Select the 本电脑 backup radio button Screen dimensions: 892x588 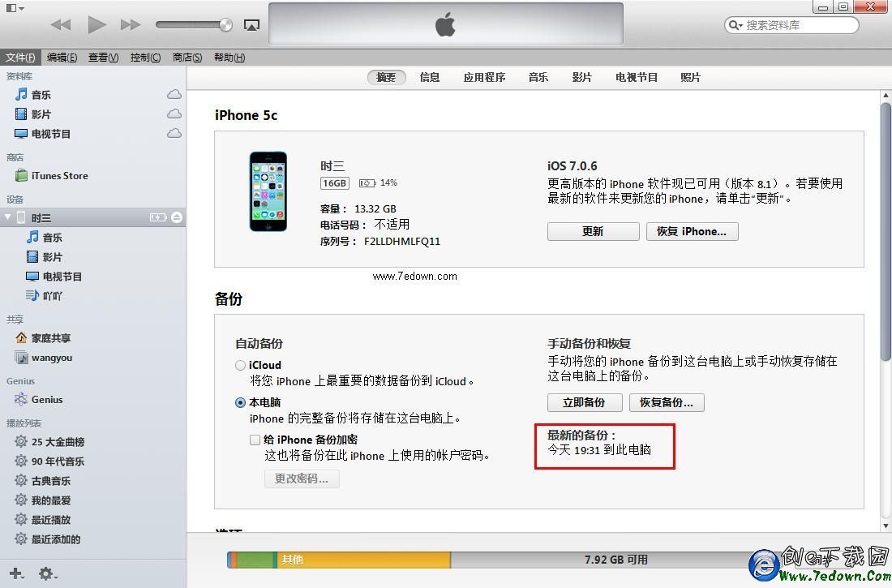(x=240, y=403)
